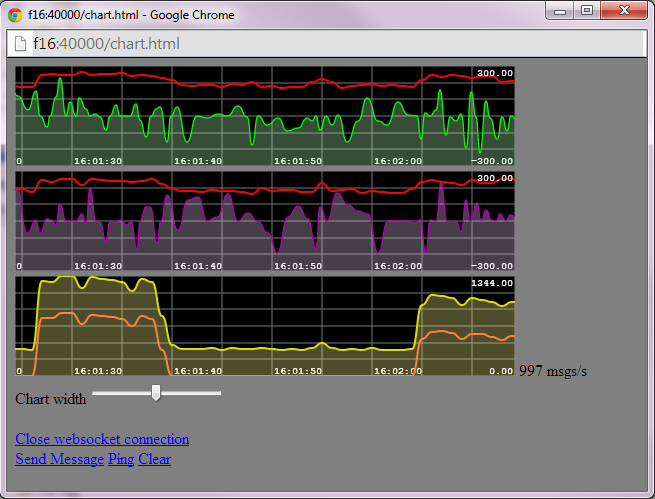The image size is (655, 499).
Task: Click 16:02:00 timestamp on purple chart
Action: [x=398, y=266]
